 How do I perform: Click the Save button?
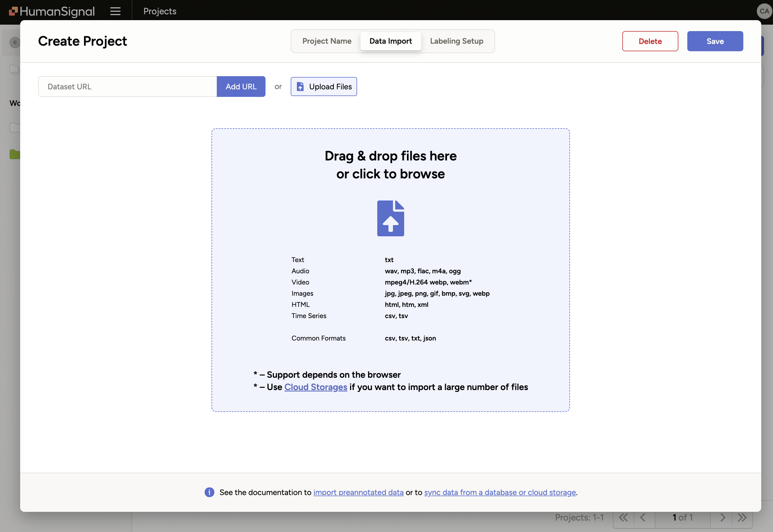click(715, 41)
